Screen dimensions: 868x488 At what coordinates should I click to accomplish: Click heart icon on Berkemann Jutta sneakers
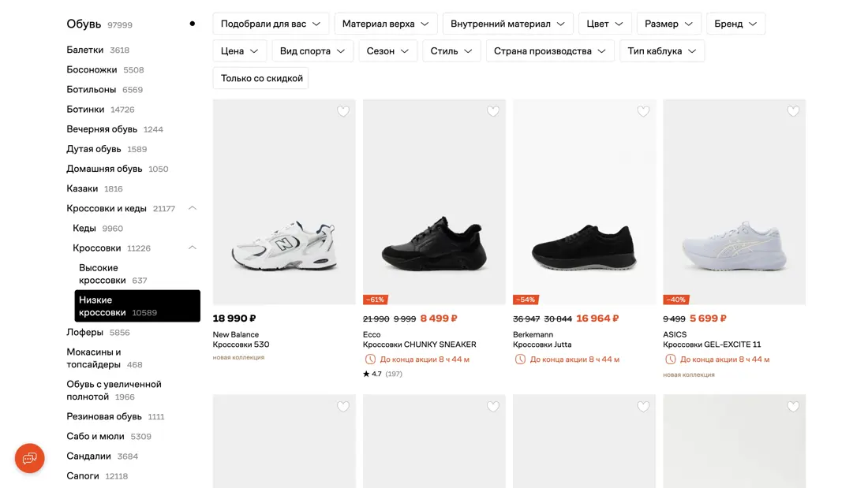pos(643,111)
